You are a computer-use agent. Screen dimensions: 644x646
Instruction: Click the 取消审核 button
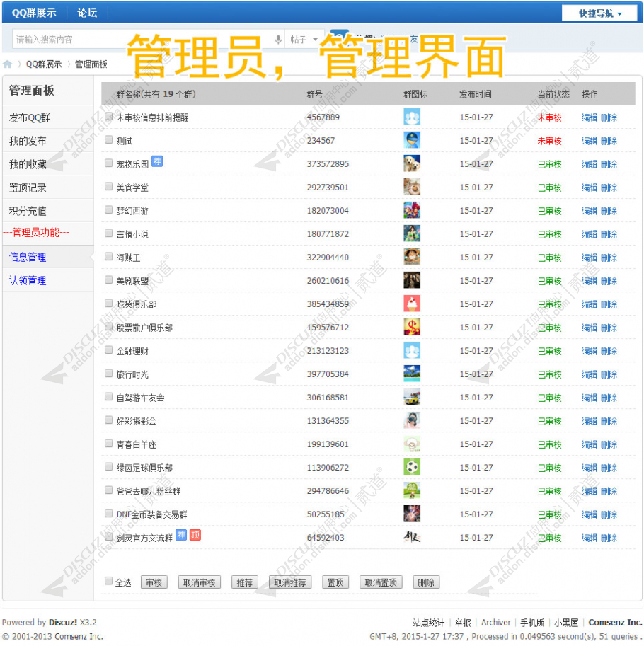click(x=200, y=582)
